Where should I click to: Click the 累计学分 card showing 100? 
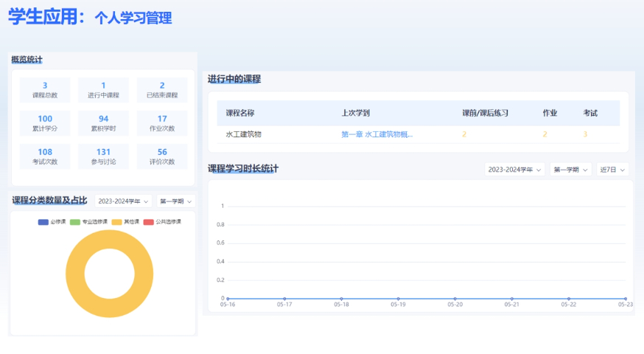pos(45,123)
